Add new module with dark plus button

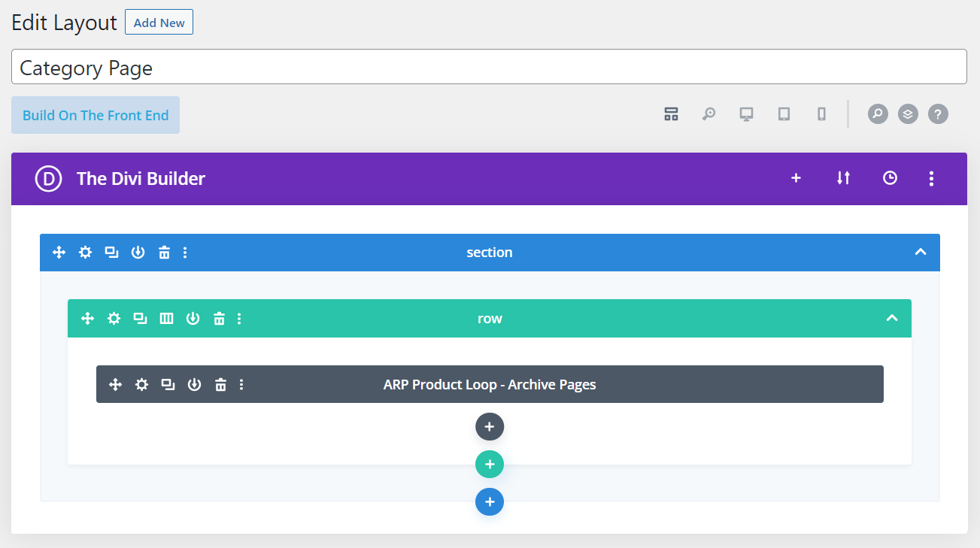click(x=490, y=427)
